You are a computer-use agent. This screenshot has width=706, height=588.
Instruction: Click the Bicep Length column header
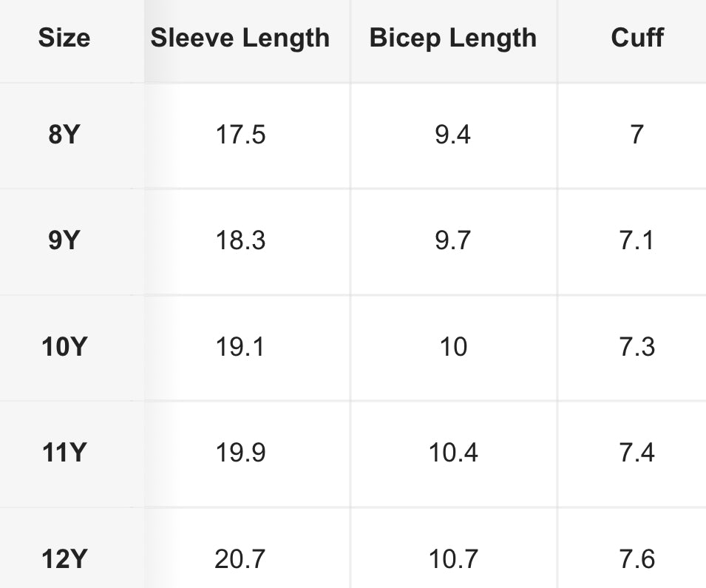pyautogui.click(x=453, y=38)
